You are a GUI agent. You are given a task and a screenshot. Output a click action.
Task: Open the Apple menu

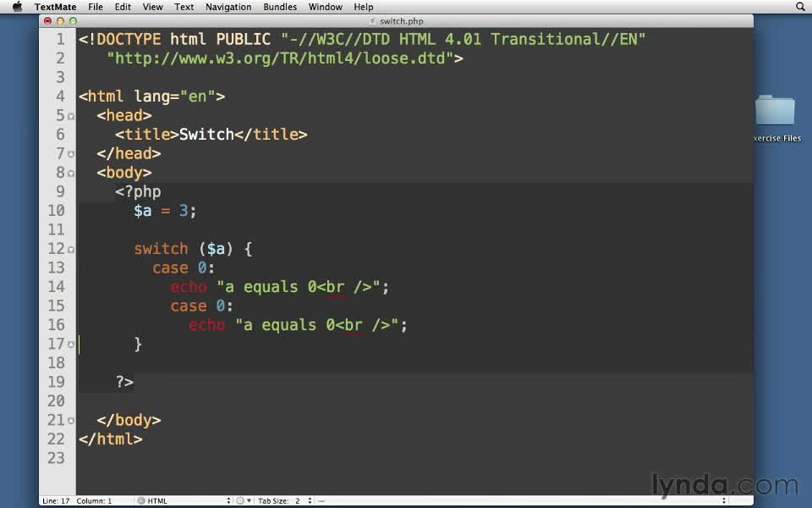(x=17, y=7)
